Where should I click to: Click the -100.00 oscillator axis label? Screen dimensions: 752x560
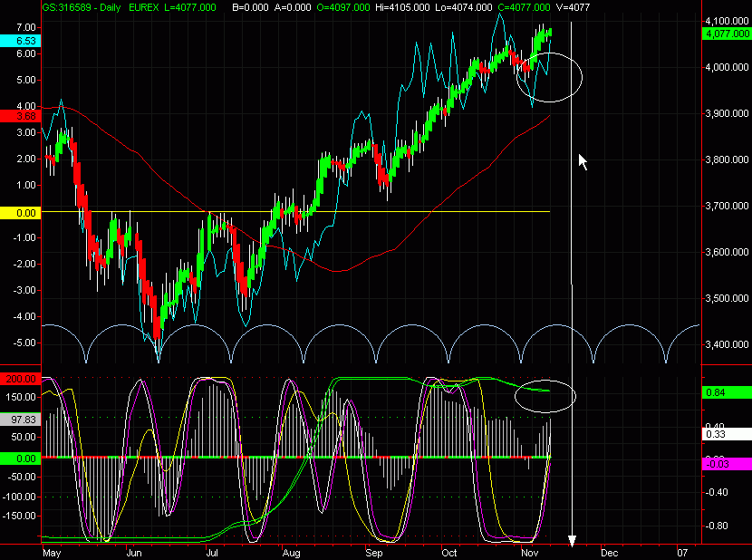(19, 497)
